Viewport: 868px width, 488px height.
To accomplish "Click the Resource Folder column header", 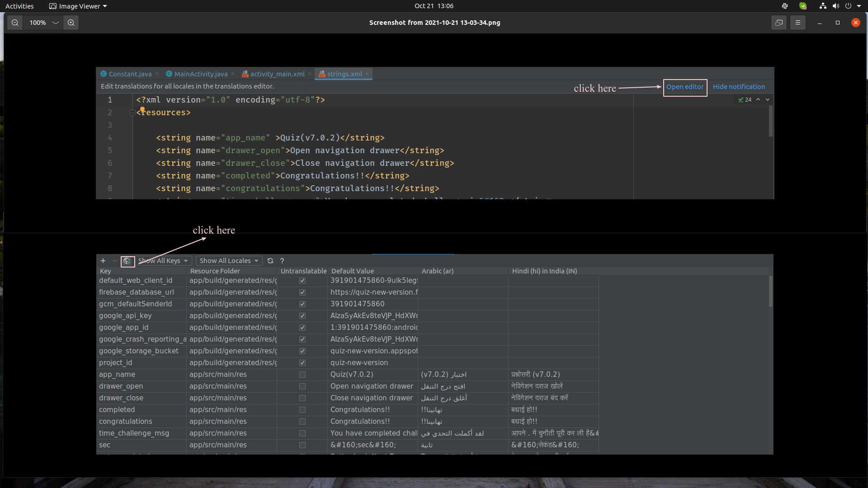I will (232, 271).
